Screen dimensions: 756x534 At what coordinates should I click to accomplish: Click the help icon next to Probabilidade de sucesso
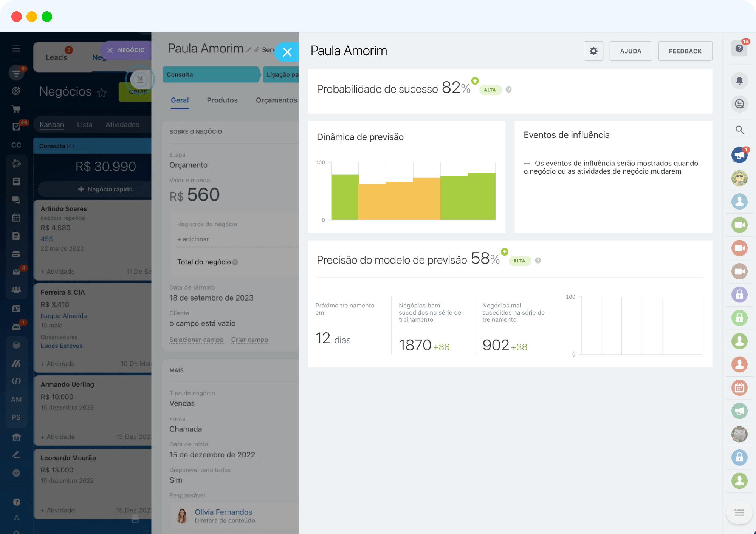coord(509,90)
